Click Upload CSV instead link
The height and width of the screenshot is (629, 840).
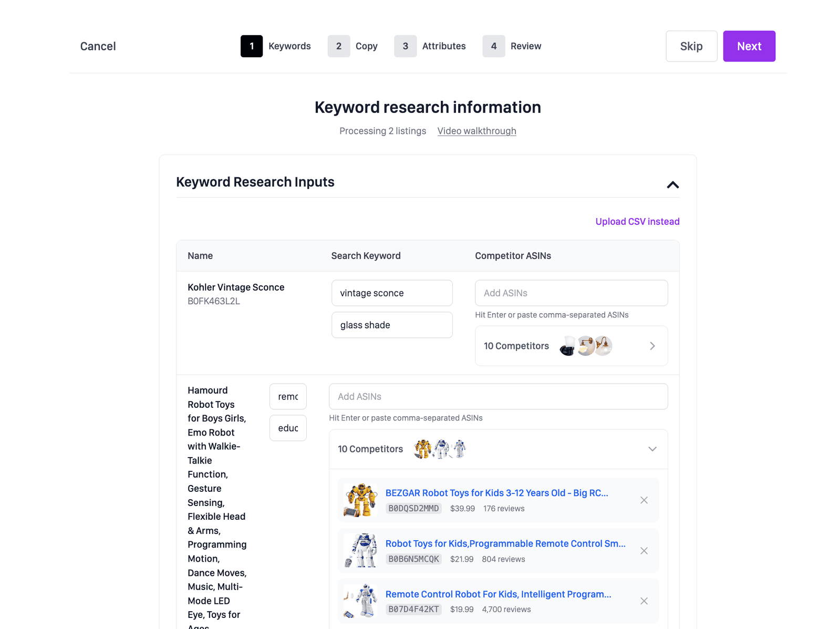(x=637, y=222)
